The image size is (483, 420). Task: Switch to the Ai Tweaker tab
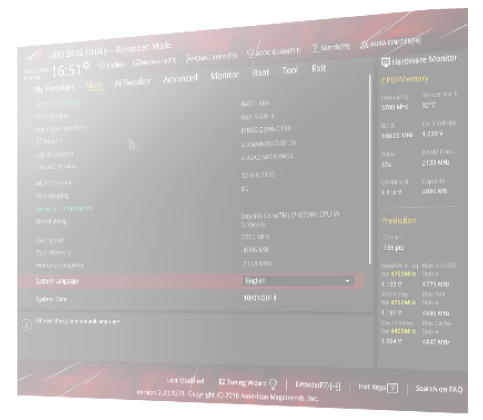(x=132, y=82)
